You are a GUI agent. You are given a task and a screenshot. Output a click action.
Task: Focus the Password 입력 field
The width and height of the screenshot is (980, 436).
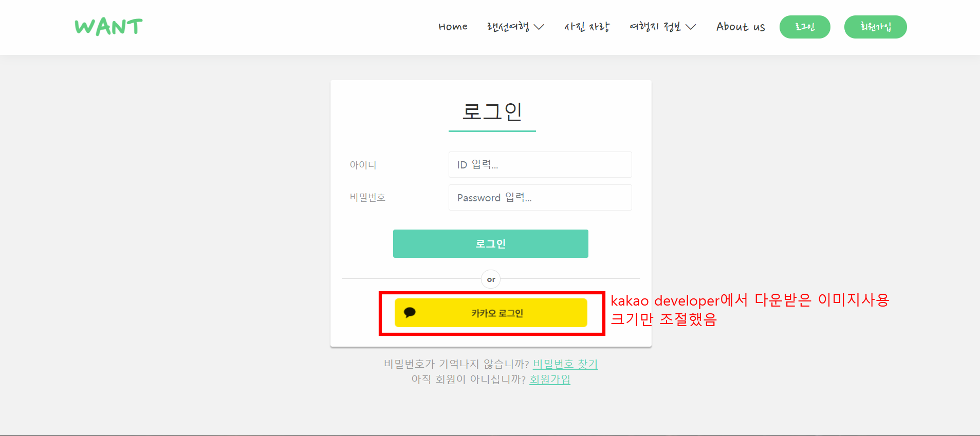click(x=540, y=197)
